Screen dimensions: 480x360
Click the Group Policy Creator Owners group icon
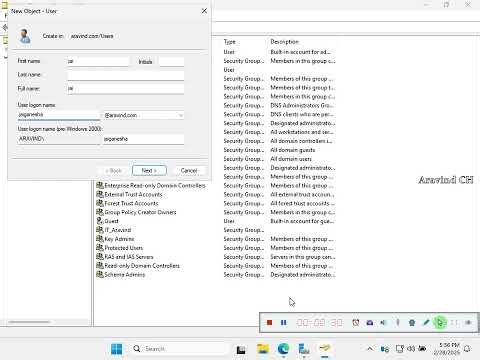100,212
